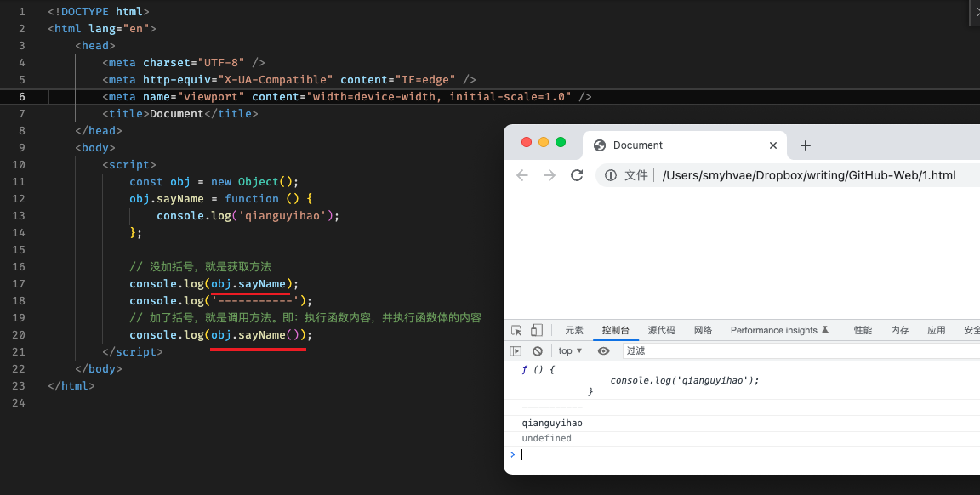This screenshot has height=495, width=980.
Task: Click the logged function ƒ () output
Action: tap(641, 380)
